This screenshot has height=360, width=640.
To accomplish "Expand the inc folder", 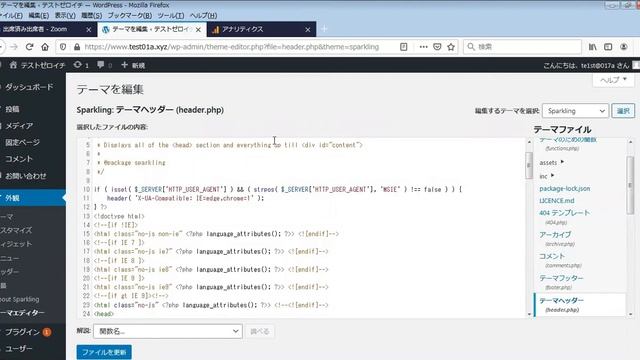I will [547, 176].
